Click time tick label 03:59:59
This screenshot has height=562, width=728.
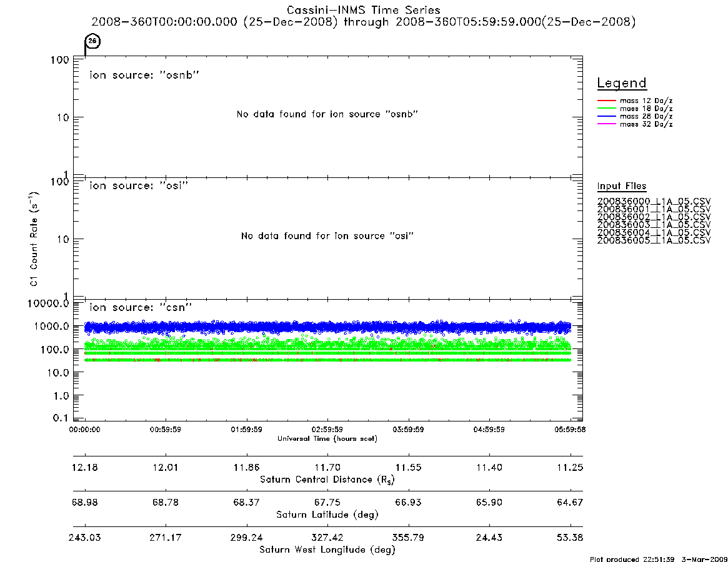coord(408,430)
